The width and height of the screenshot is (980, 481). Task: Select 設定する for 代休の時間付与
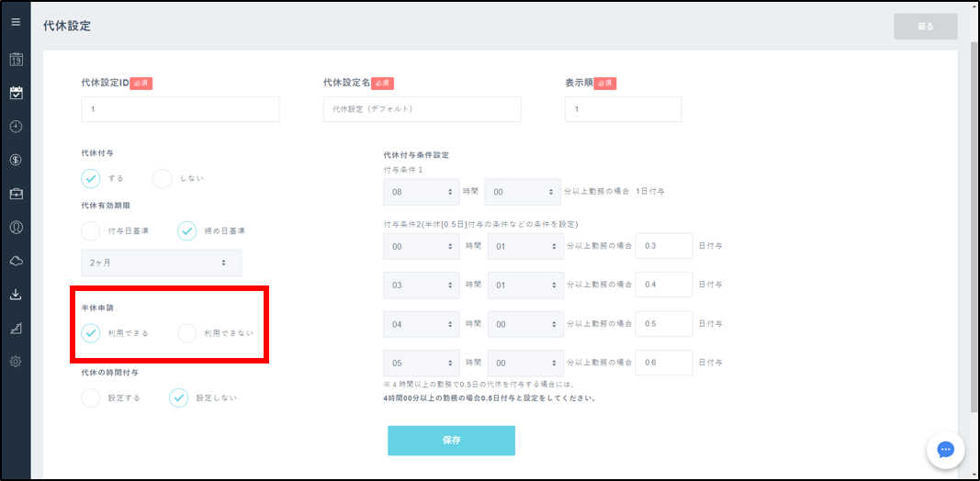[x=91, y=397]
